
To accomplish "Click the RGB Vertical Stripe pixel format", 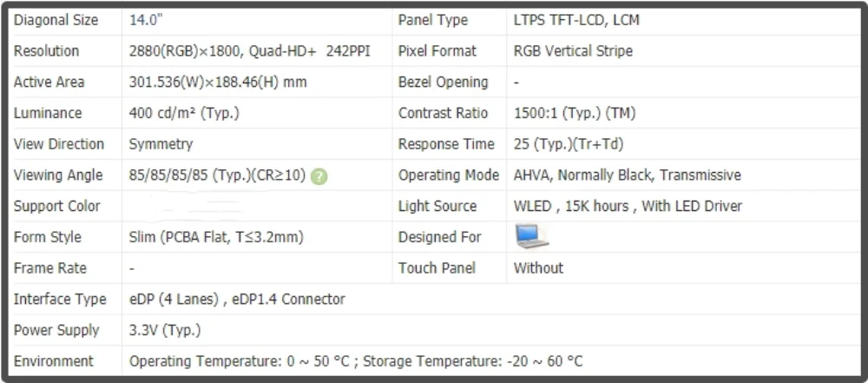I will tap(573, 51).
